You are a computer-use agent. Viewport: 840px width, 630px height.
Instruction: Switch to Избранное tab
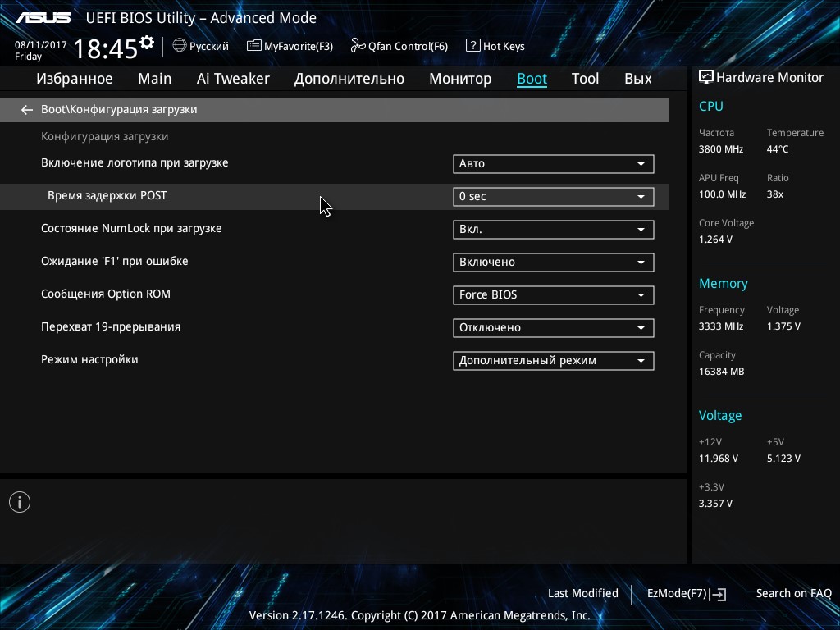75,79
